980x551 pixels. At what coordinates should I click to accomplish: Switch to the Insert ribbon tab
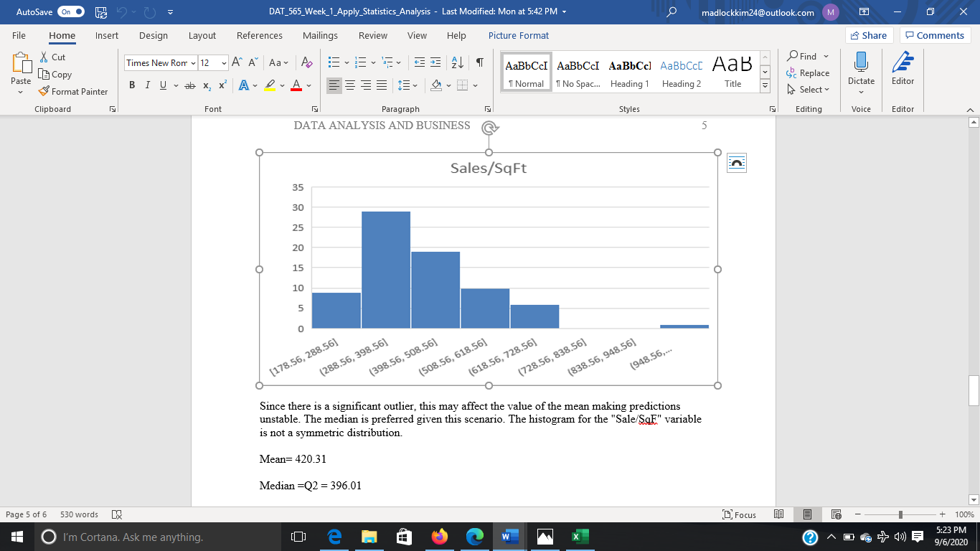(107, 35)
